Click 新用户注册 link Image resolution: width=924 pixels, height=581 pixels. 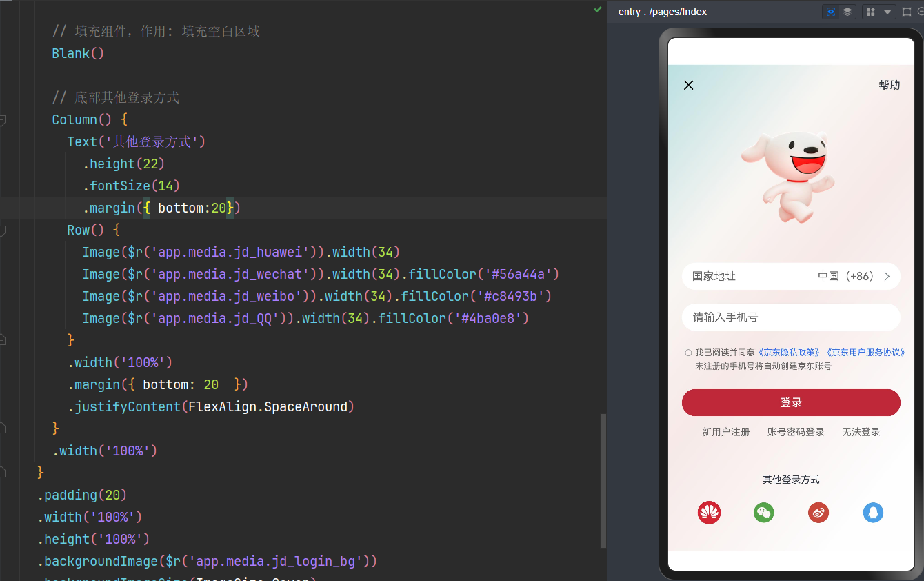point(725,432)
